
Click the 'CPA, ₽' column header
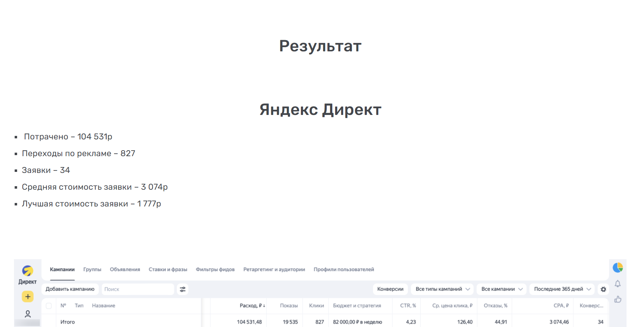tap(561, 306)
